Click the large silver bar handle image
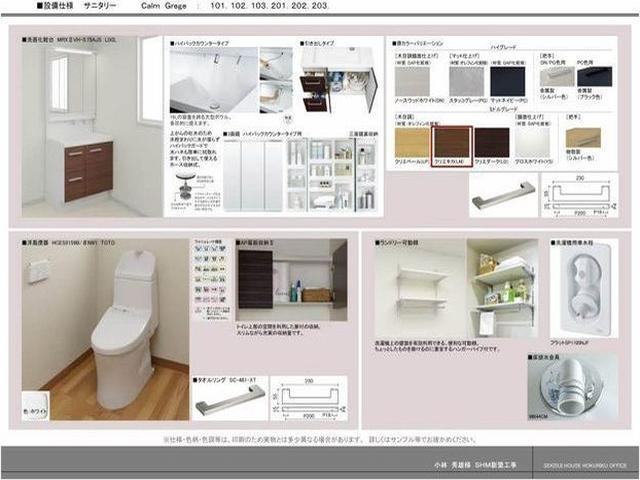This screenshot has height=480, width=640. [x=503, y=194]
